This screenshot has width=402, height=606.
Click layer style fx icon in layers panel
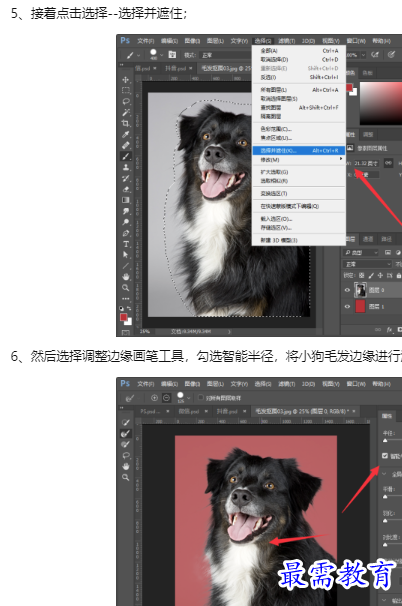(x=389, y=330)
